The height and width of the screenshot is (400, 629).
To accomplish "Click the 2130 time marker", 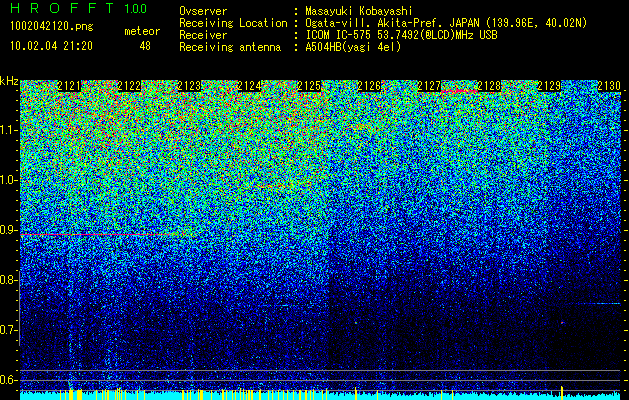I will click(x=609, y=86).
